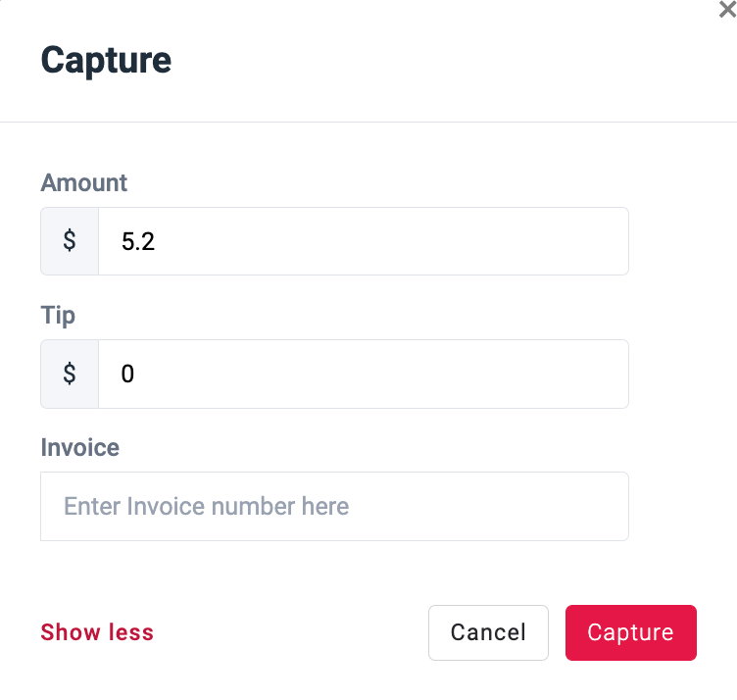Click the Show less link text
The height and width of the screenshot is (700, 737).
pyautogui.click(x=97, y=632)
